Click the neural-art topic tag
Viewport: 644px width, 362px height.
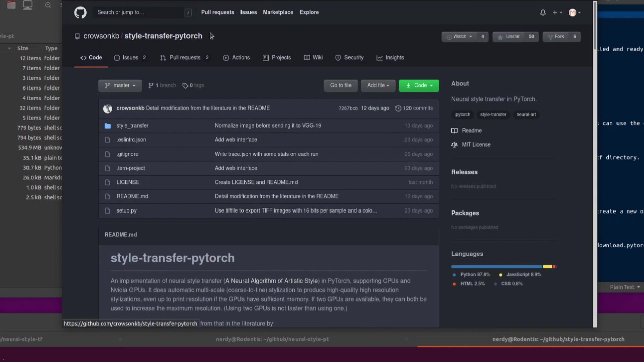tap(526, 115)
